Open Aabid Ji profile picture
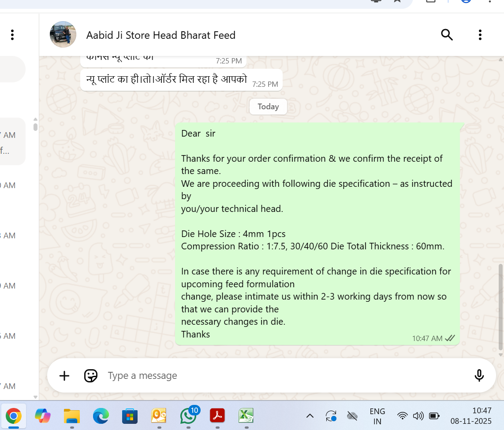This screenshot has height=430, width=504. coord(63,34)
